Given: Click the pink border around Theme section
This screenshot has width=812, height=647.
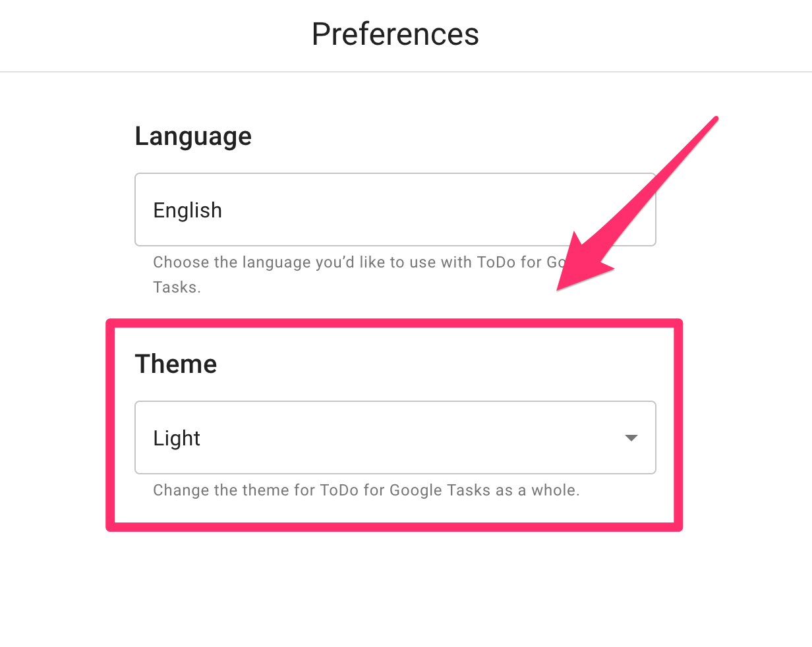Looking at the screenshot, I should [x=395, y=322].
